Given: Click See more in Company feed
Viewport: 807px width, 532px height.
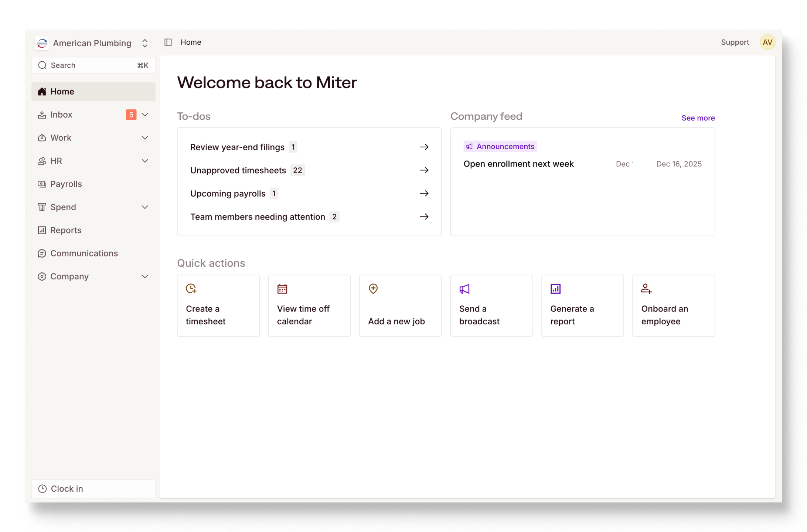Looking at the screenshot, I should tap(698, 118).
